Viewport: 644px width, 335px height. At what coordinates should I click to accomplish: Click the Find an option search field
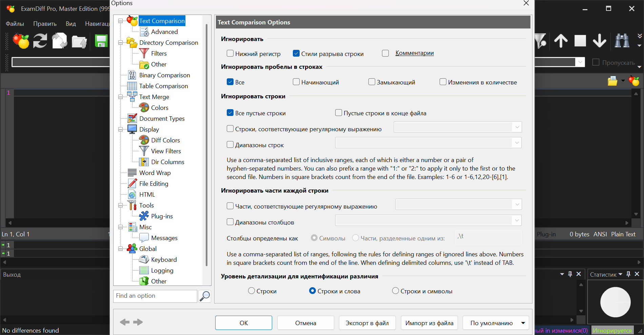tap(155, 296)
